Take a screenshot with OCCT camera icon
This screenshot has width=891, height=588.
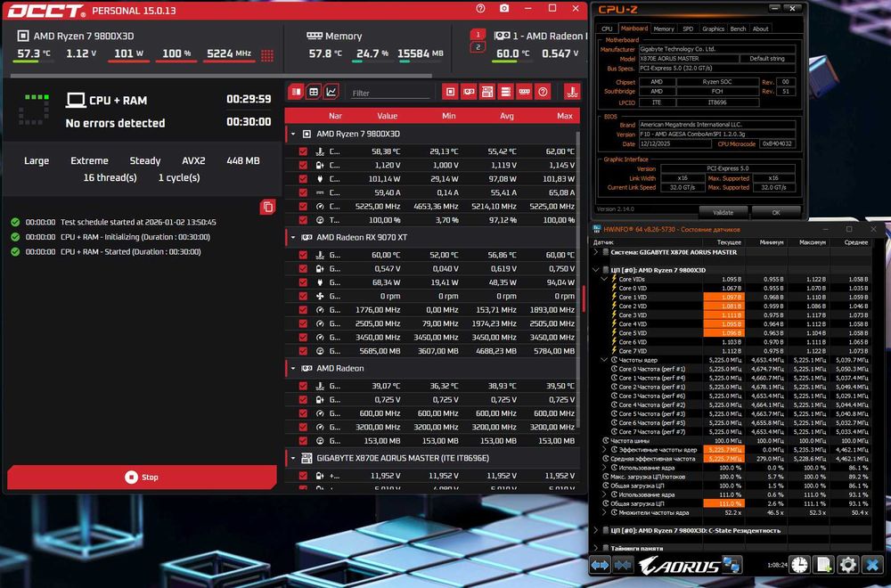pos(504,9)
